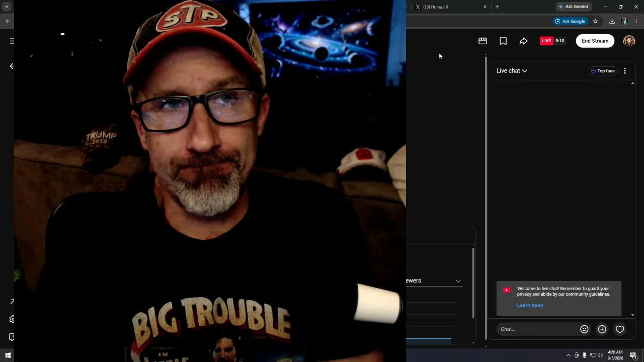Screen dimensions: 644x362
Task: Close the Home / X browser tab
Action: tap(485, 7)
